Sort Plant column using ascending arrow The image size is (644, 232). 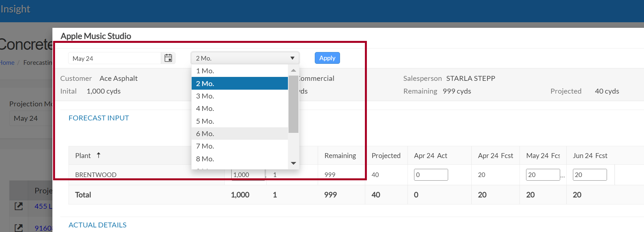coord(99,155)
